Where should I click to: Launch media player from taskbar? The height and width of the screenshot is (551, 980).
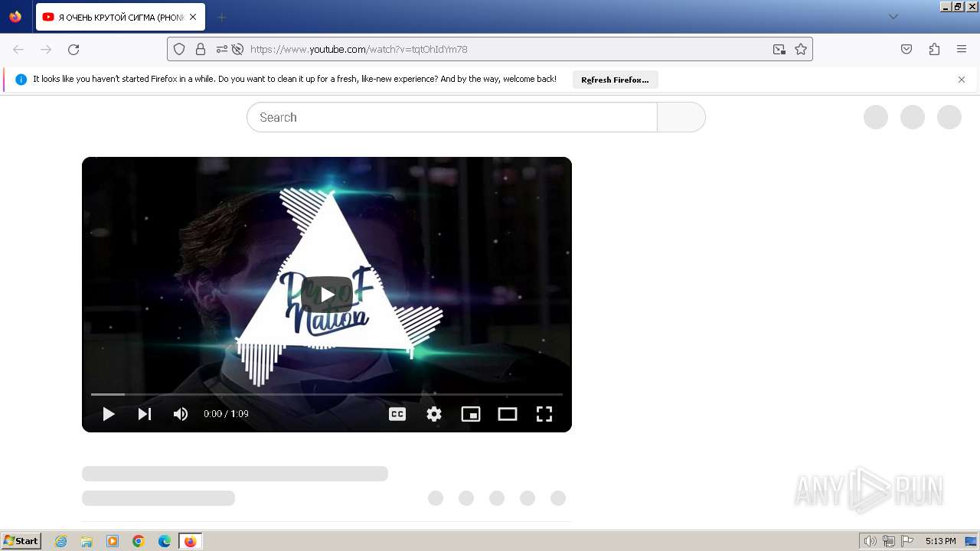[113, 541]
